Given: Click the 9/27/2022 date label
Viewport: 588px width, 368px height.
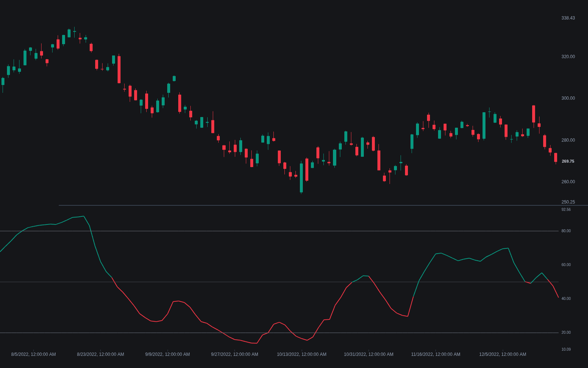Looking at the screenshot, I should point(234,354).
